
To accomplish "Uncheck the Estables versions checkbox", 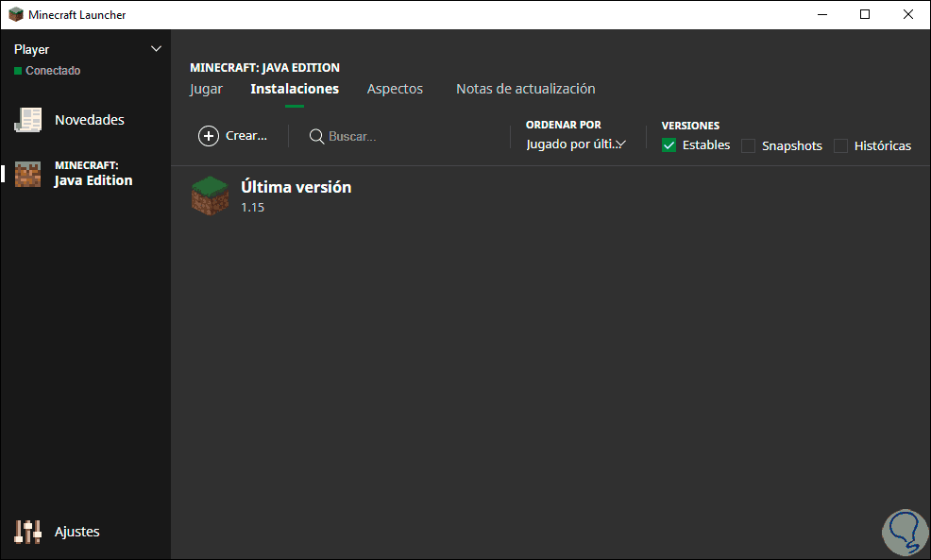I will [669, 145].
